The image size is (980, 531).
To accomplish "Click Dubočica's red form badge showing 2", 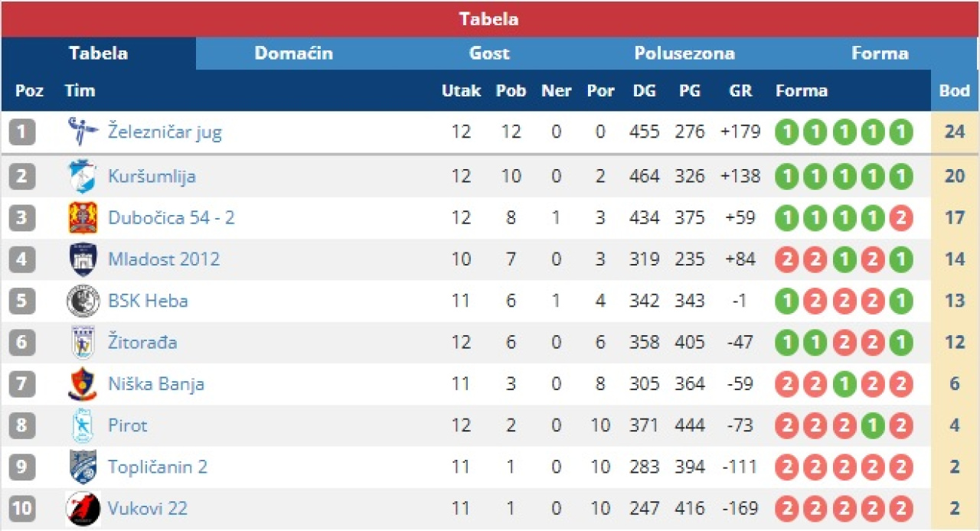I will click(x=900, y=218).
